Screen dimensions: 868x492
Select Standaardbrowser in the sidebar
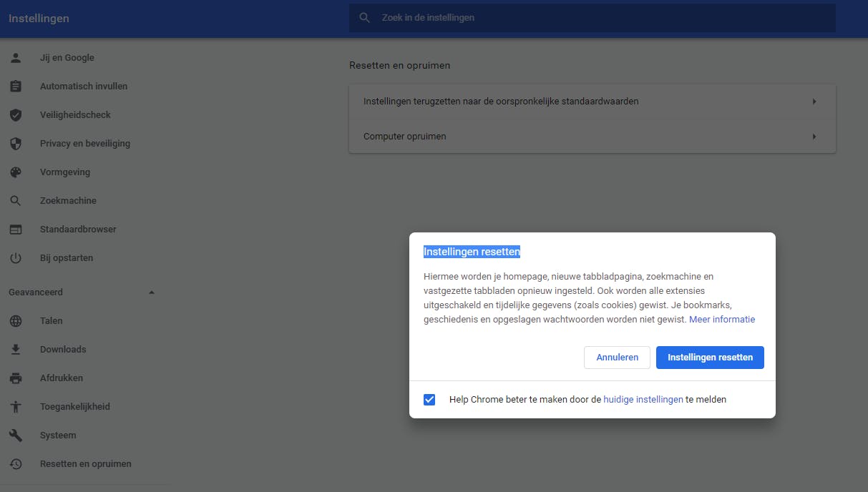click(x=78, y=230)
